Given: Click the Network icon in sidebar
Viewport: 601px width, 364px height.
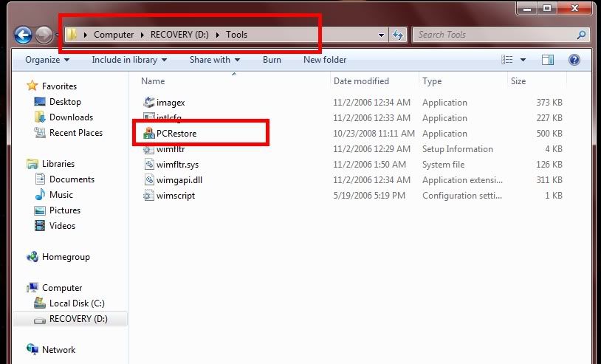Looking at the screenshot, I should click(x=32, y=349).
